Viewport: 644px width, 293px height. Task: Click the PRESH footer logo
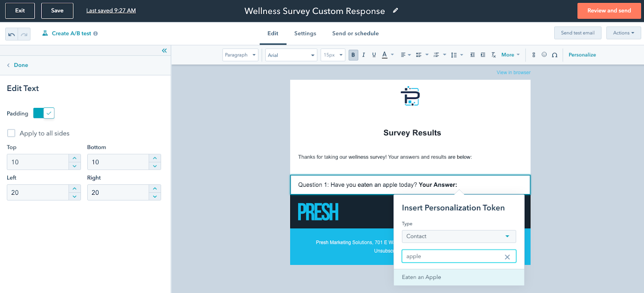click(x=318, y=212)
